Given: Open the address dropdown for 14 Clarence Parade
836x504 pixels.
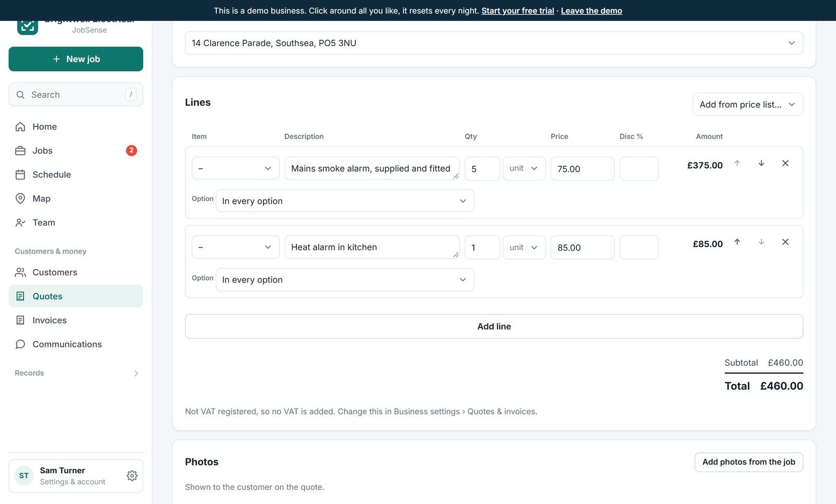Looking at the screenshot, I should (494, 43).
